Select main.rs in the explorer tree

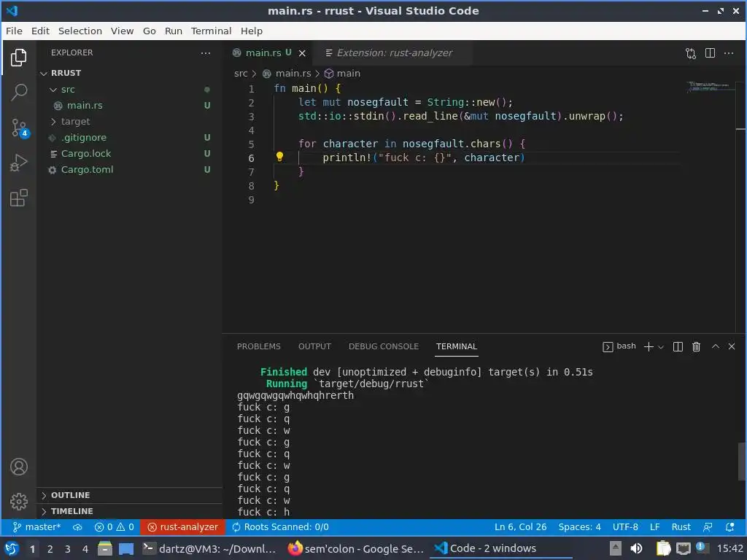(x=130, y=106)
